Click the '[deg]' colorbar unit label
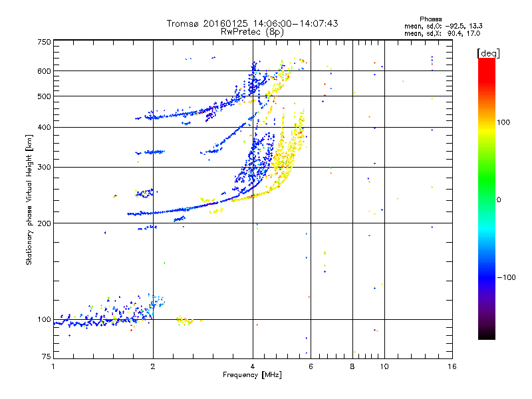The width and height of the screenshot is (532, 399). (488, 53)
